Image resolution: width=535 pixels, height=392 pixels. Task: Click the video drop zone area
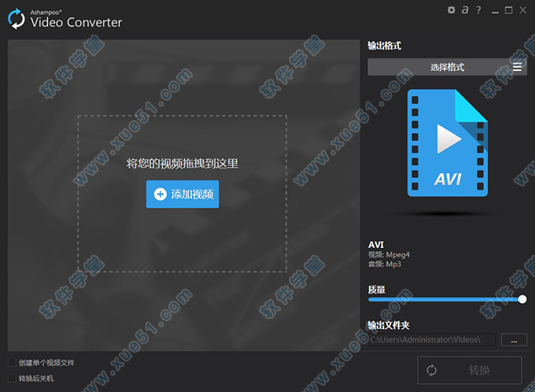click(x=183, y=194)
